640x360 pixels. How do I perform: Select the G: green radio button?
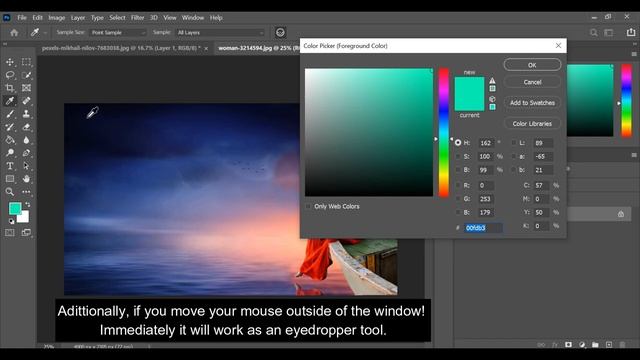458,199
